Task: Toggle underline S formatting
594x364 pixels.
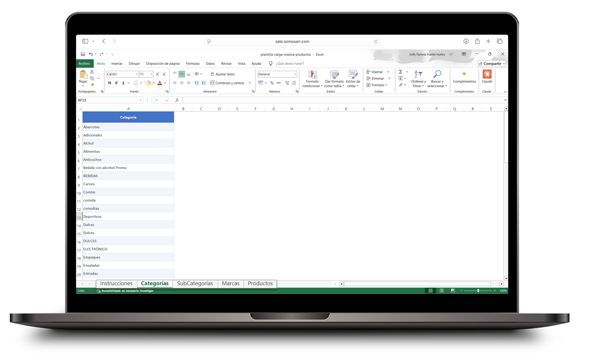Action: 123,83
